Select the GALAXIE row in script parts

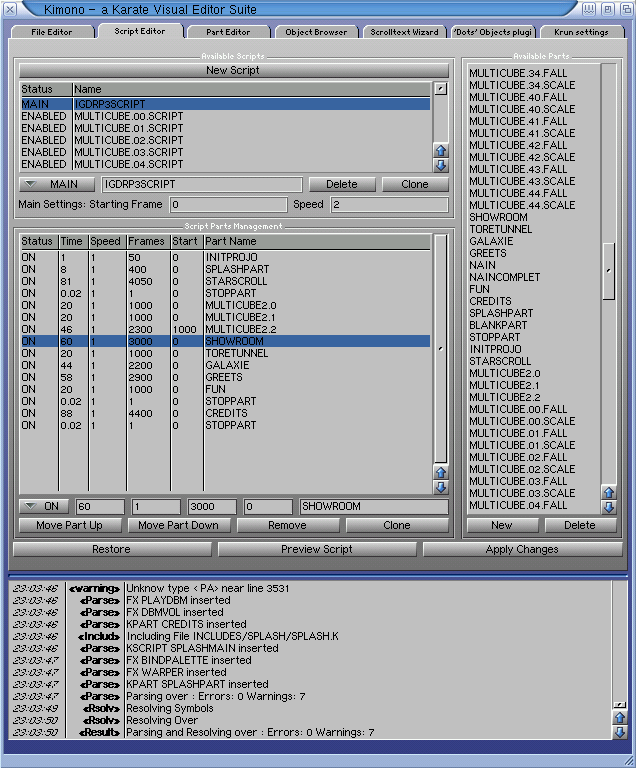tap(226, 365)
